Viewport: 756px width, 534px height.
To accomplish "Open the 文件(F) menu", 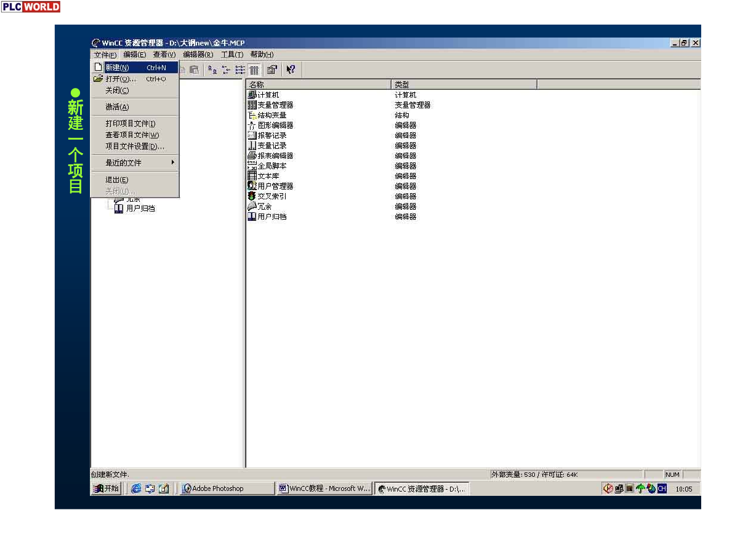I will pos(105,55).
